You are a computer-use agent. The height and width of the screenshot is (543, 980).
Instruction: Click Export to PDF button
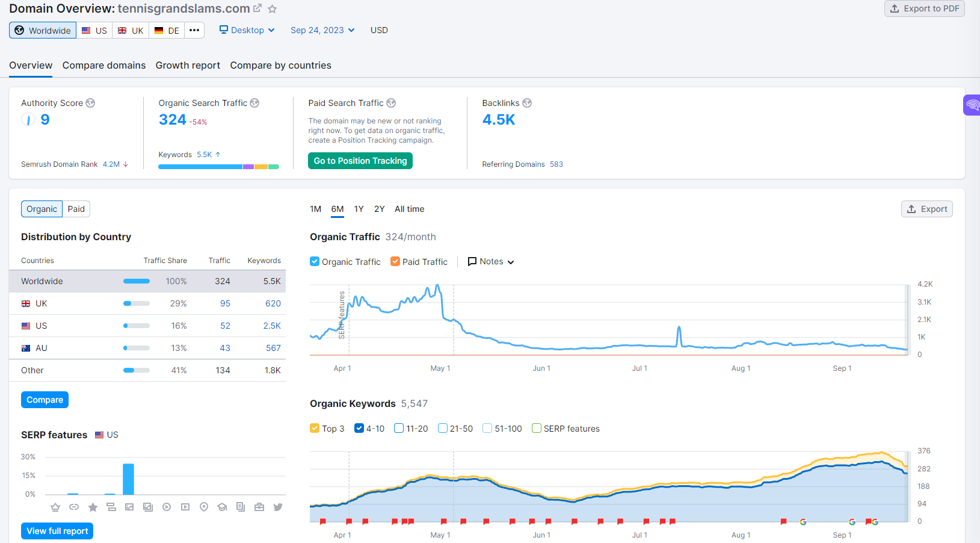(x=925, y=8)
